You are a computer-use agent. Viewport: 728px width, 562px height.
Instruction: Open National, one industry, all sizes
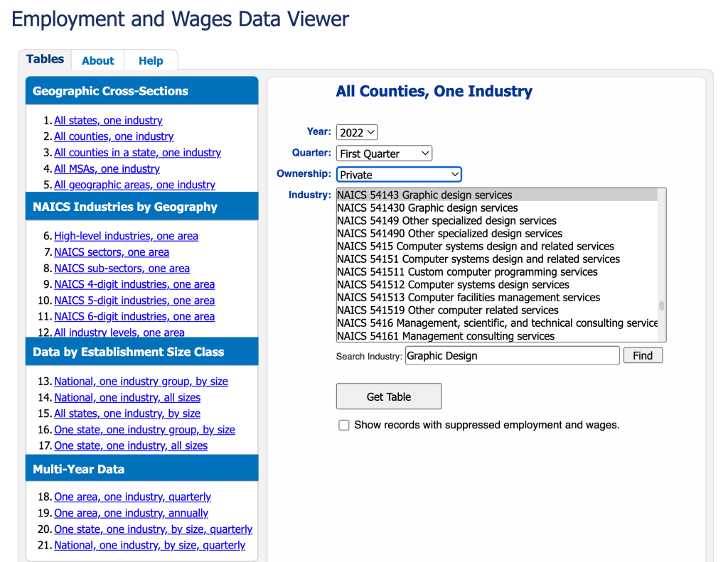127,398
